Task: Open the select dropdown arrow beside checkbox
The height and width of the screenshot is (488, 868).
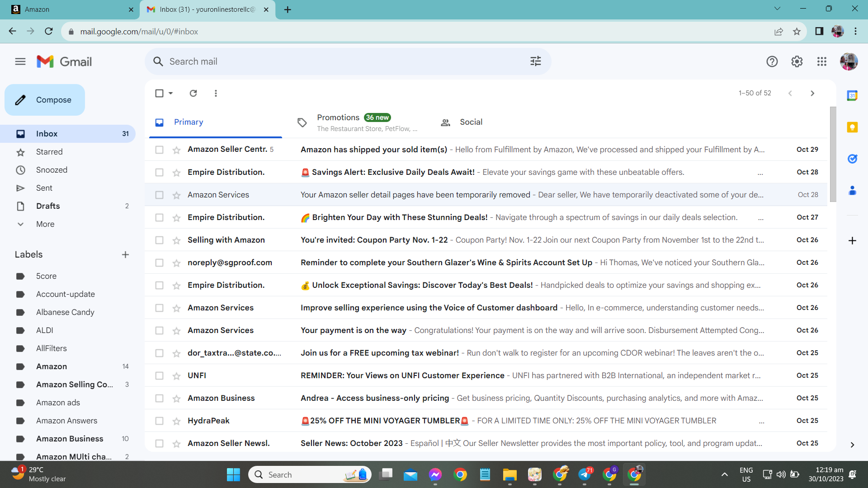Action: point(171,93)
